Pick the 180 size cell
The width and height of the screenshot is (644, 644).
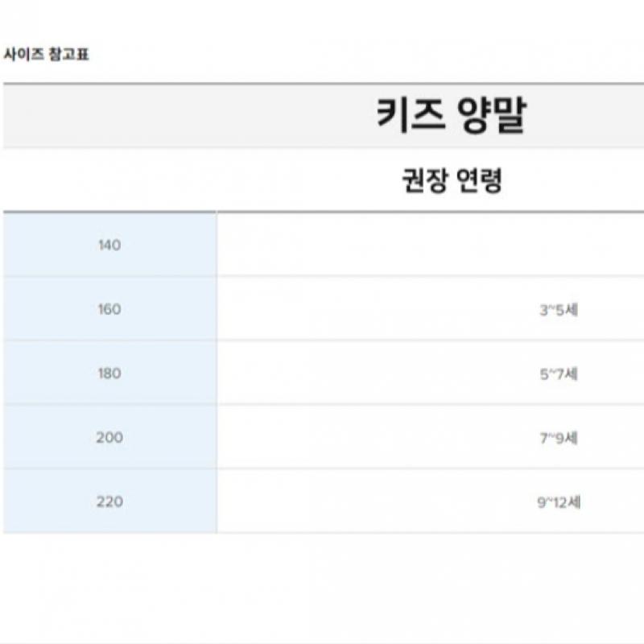pyautogui.click(x=109, y=374)
